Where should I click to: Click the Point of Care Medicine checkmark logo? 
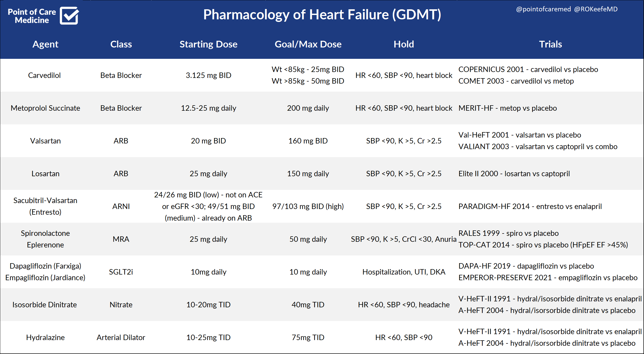(x=69, y=16)
